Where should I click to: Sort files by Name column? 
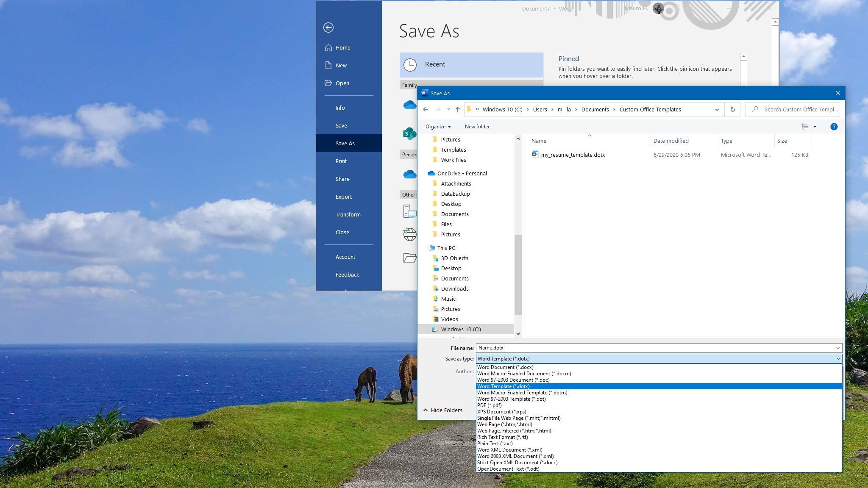click(x=590, y=141)
